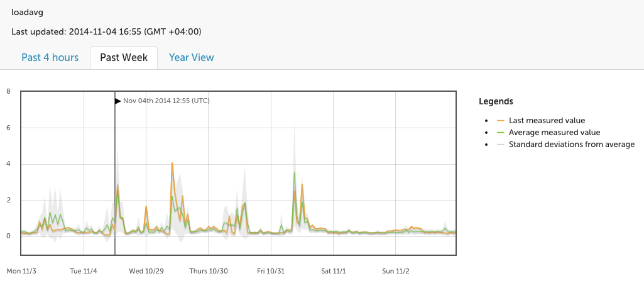This screenshot has width=644, height=281.
Task: Select the Past Week tab
Action: (124, 57)
